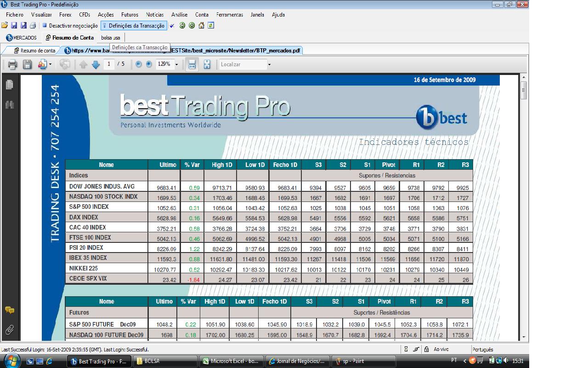The image size is (588, 368).
Task: Open the BCLSA folder taskbar button
Action: [x=165, y=361]
